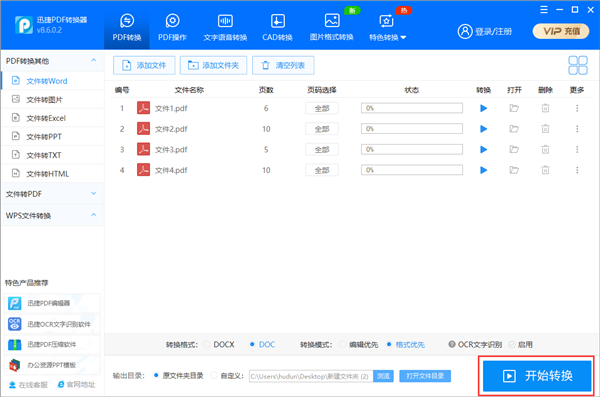Delete 文件3.pdf with trash icon
This screenshot has height=397, width=600.
tap(545, 149)
